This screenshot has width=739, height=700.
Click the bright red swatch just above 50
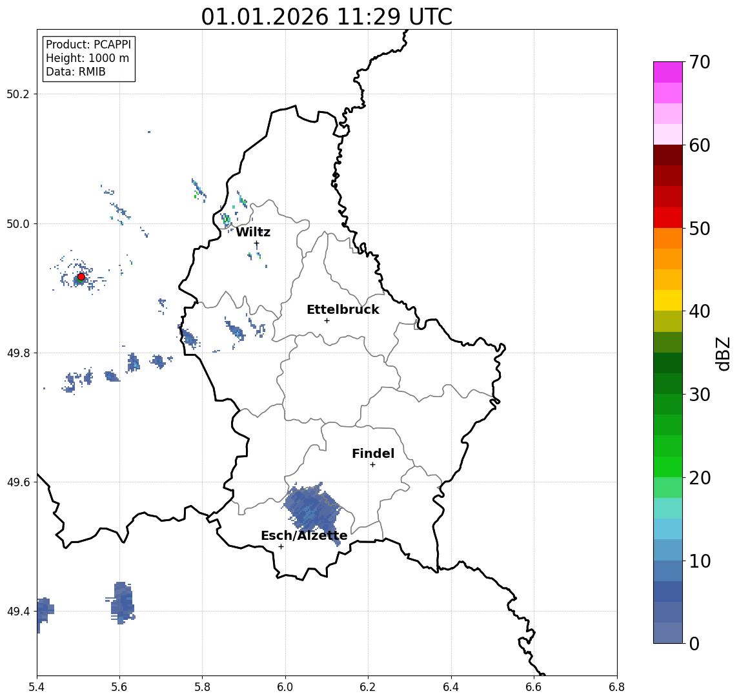pyautogui.click(x=668, y=218)
